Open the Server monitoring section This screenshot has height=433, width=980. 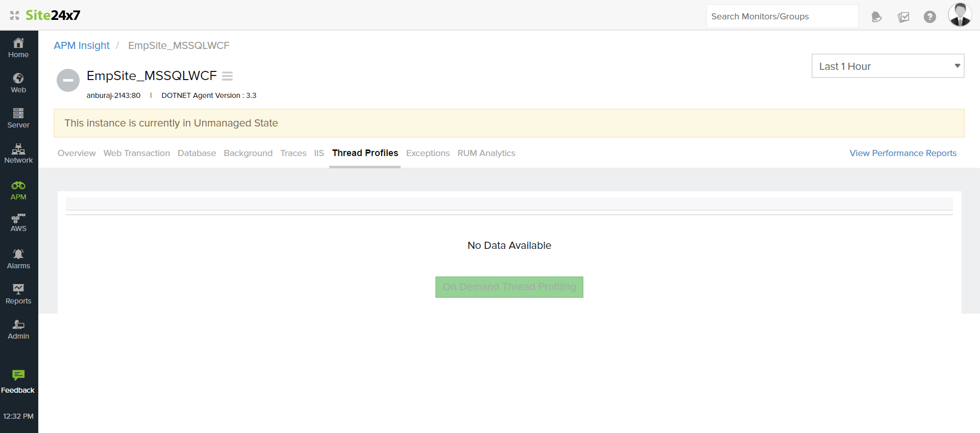18,118
